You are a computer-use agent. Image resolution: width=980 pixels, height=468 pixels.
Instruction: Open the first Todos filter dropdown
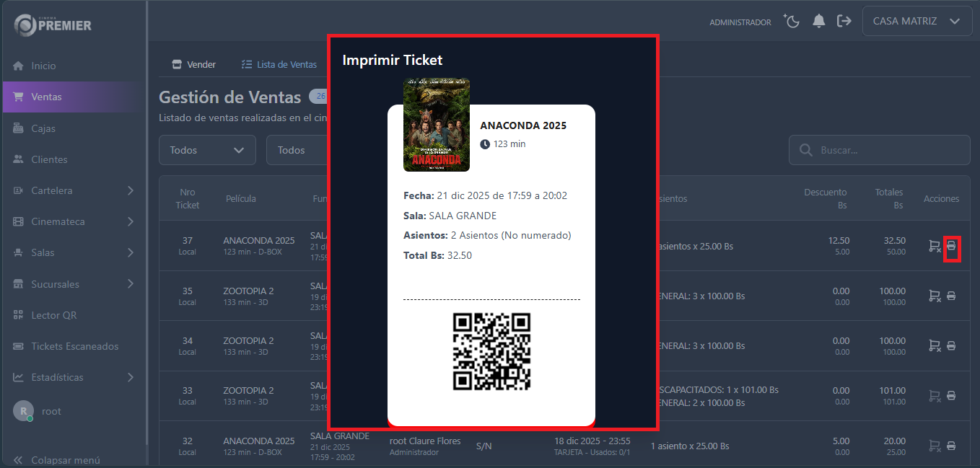click(x=207, y=150)
